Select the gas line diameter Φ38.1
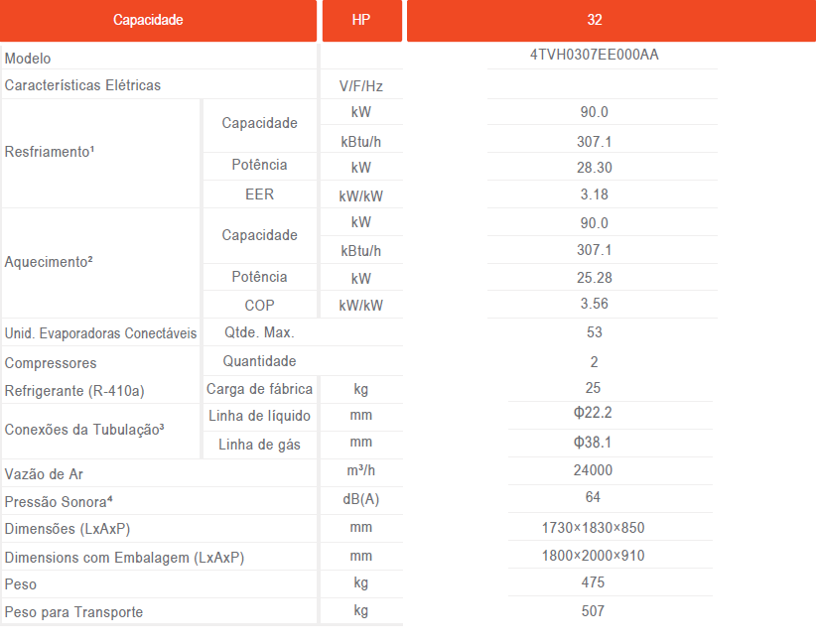This screenshot has width=816, height=644. (595, 443)
